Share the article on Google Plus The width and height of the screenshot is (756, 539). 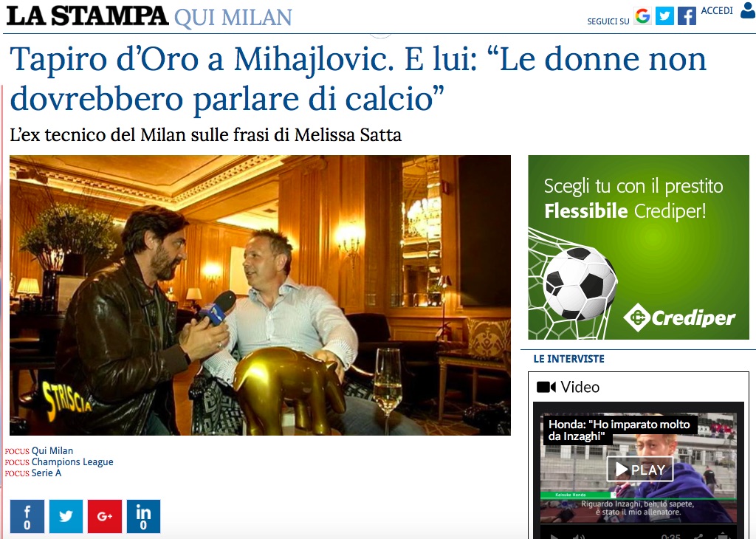(x=105, y=516)
